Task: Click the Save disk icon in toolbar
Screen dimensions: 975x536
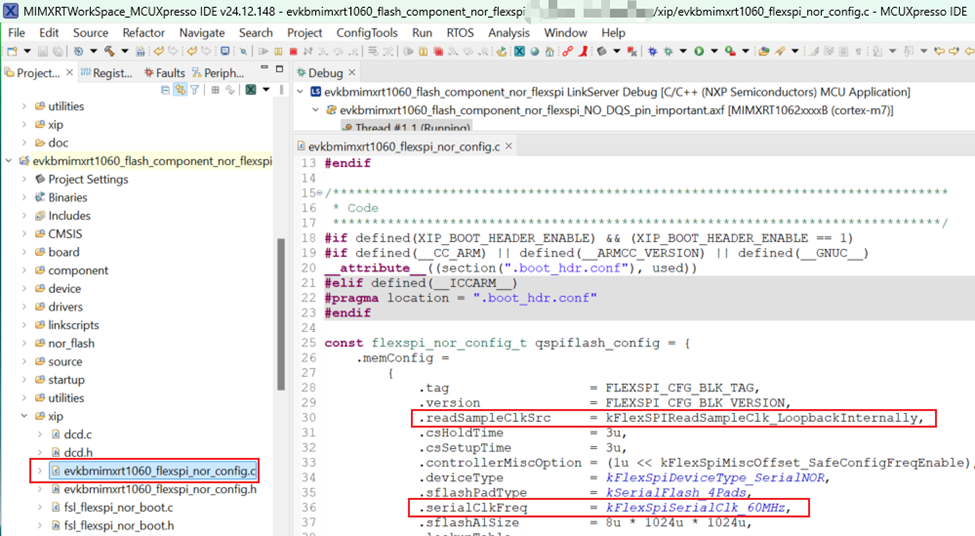Action: tap(43, 52)
